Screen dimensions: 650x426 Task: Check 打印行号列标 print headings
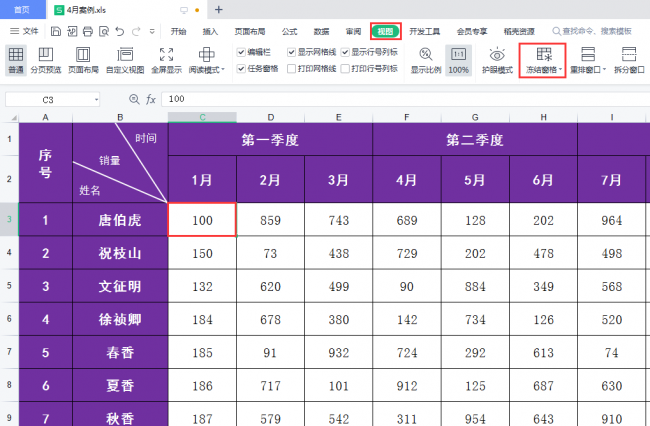point(345,68)
